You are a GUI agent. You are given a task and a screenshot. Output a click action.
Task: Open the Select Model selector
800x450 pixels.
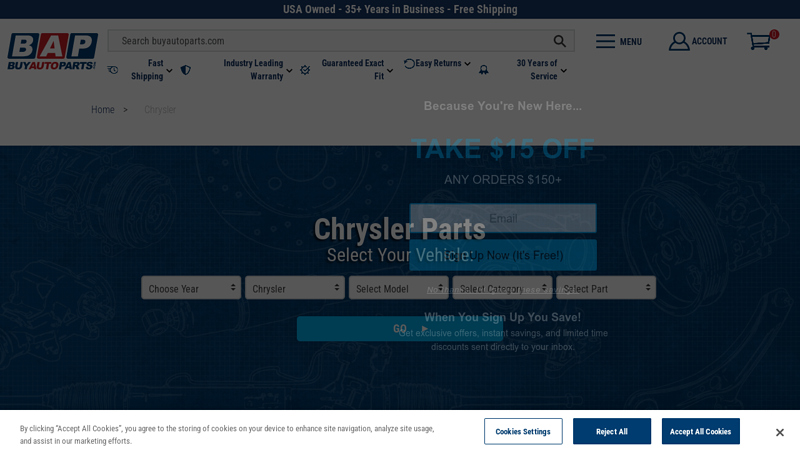398,288
